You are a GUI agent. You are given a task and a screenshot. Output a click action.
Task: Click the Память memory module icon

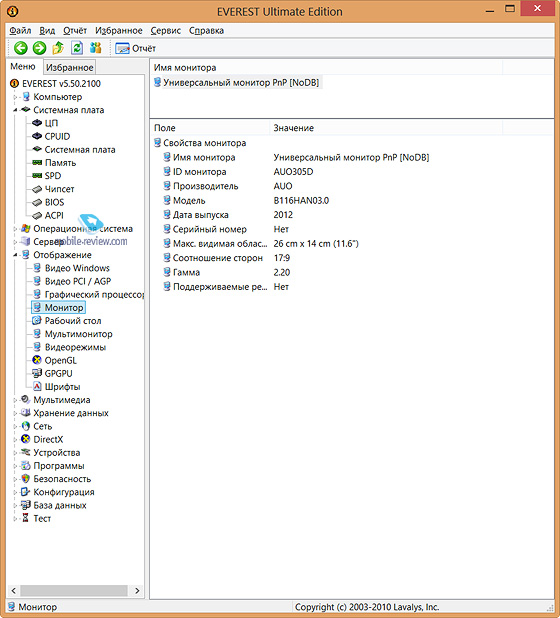pos(37,162)
